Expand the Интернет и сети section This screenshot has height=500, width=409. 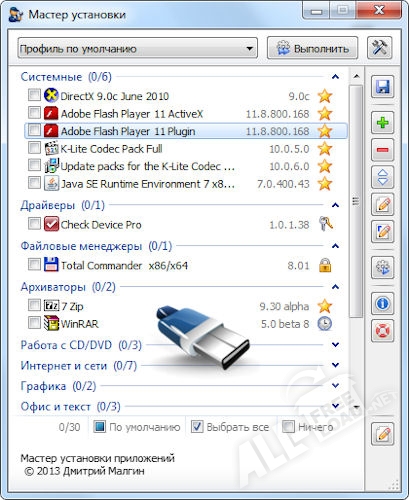point(335,365)
